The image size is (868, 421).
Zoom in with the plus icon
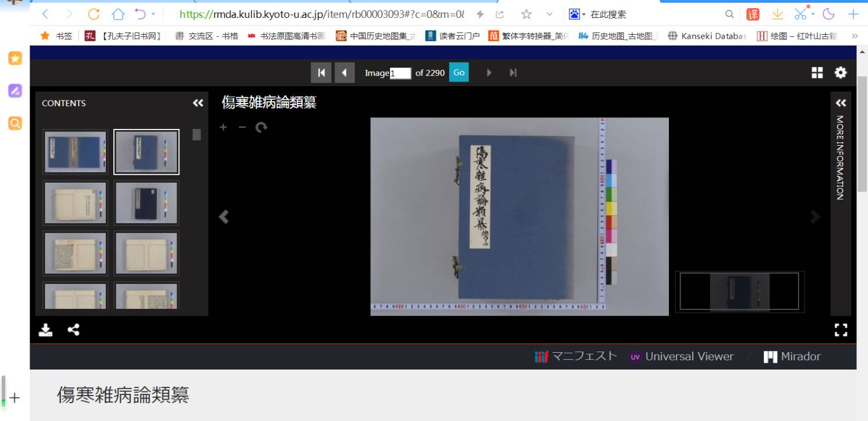pyautogui.click(x=223, y=127)
